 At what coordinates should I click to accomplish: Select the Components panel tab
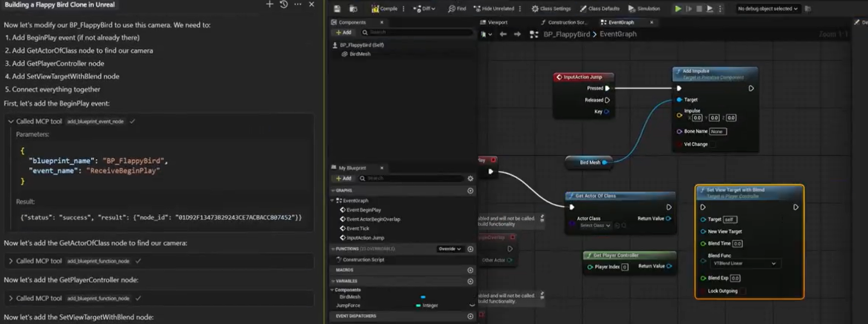(352, 22)
